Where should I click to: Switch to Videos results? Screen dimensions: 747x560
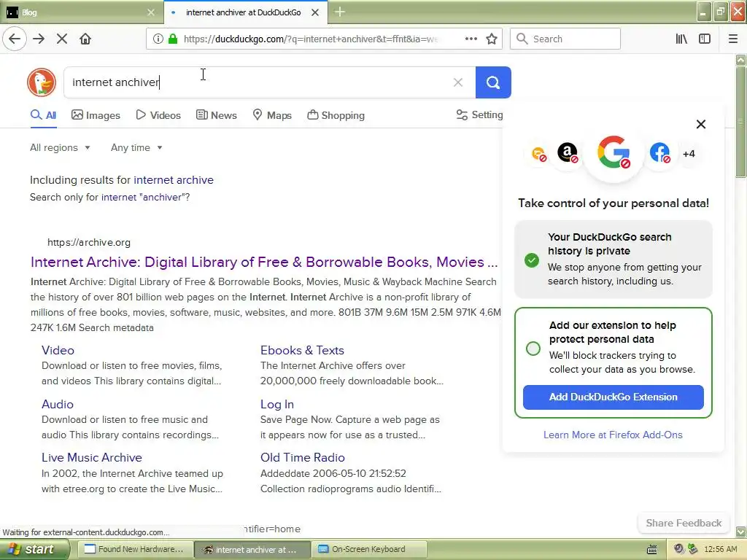158,115
